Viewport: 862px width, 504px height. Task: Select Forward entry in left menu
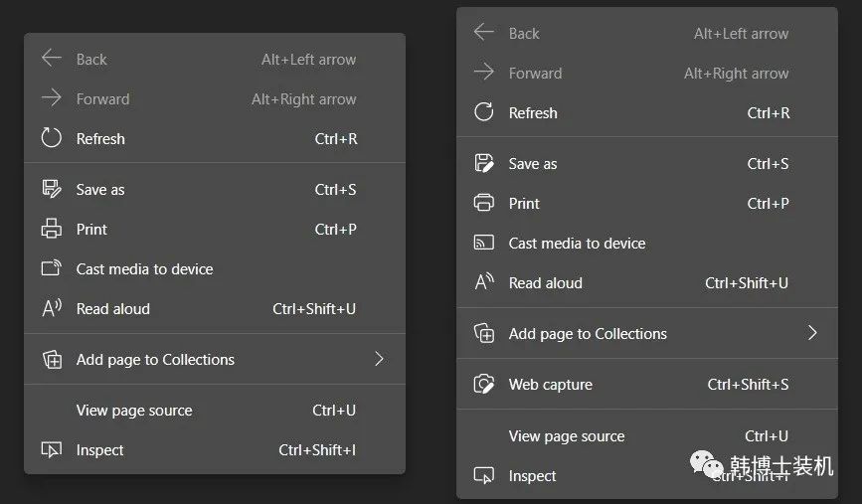pyautogui.click(x=103, y=98)
